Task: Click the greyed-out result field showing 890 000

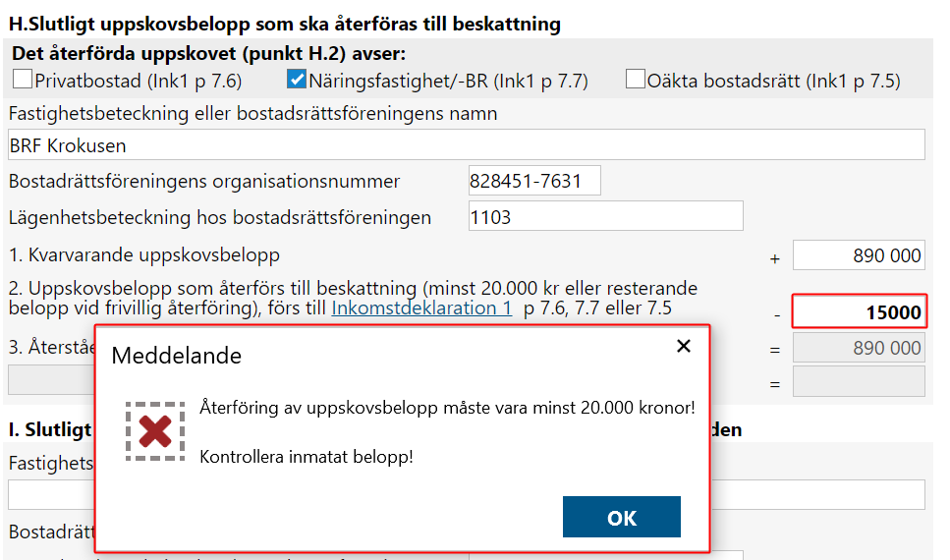Action: click(x=859, y=347)
